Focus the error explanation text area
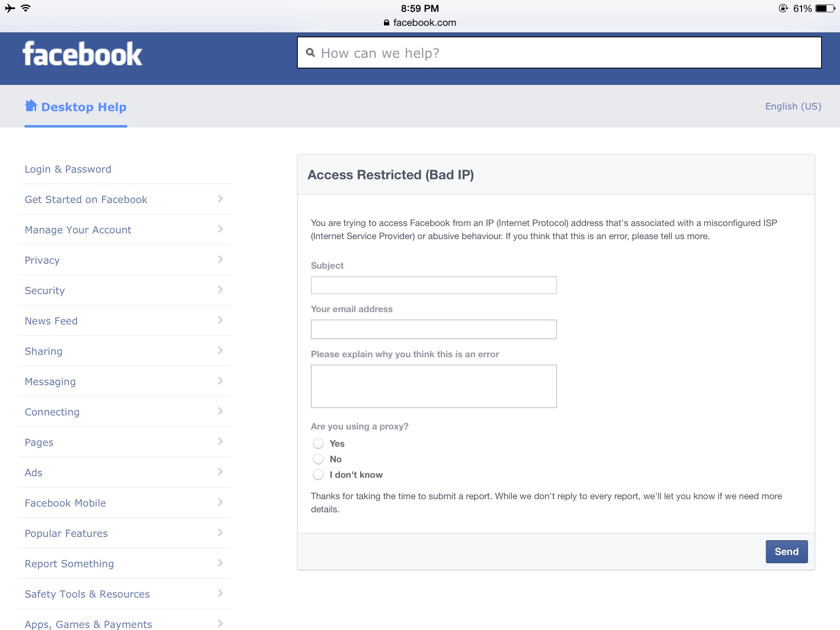The height and width of the screenshot is (630, 840). (434, 386)
